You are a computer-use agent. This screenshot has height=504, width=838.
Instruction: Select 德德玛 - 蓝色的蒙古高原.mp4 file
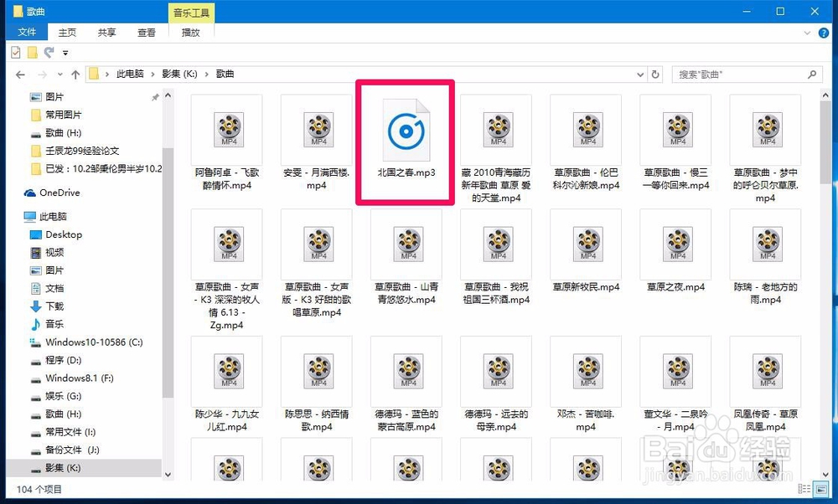coord(406,384)
